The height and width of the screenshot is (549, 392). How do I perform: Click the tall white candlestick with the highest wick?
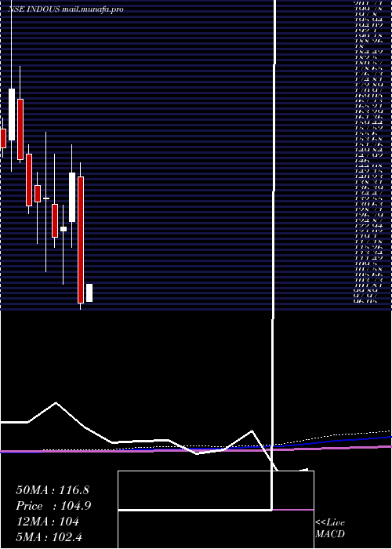pyautogui.click(x=12, y=115)
